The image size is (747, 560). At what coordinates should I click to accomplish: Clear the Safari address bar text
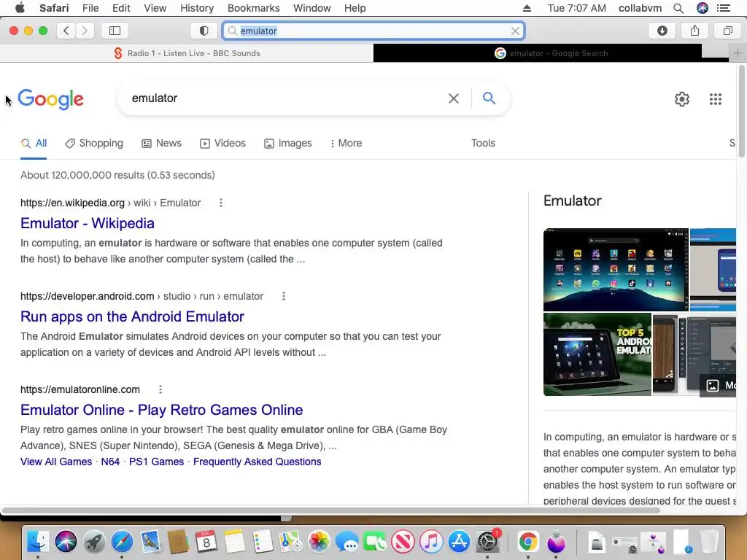click(515, 31)
